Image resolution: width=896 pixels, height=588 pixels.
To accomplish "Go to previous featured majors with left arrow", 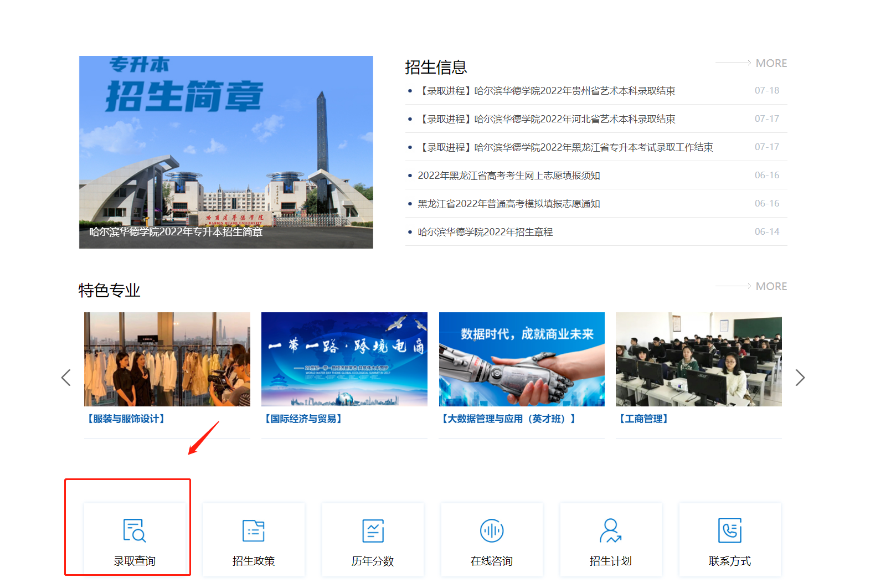I will (x=66, y=378).
